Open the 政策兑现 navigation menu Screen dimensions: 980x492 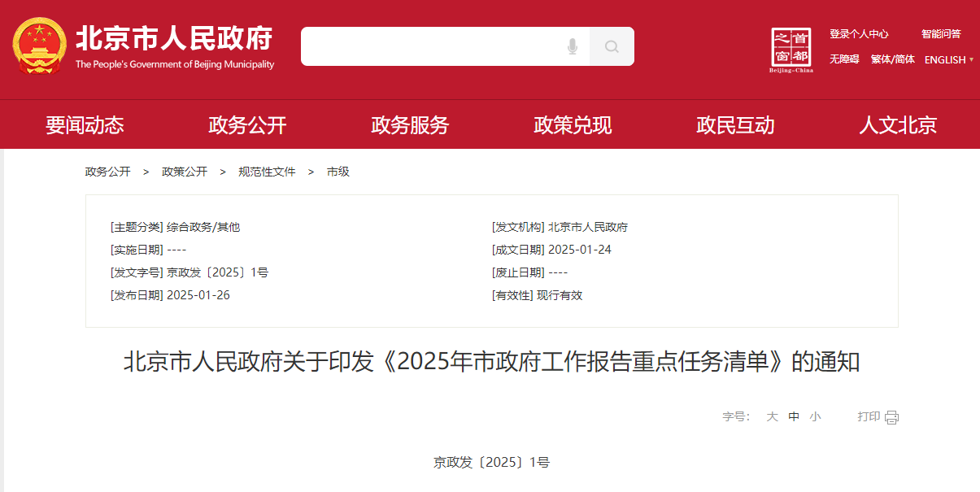pos(573,125)
